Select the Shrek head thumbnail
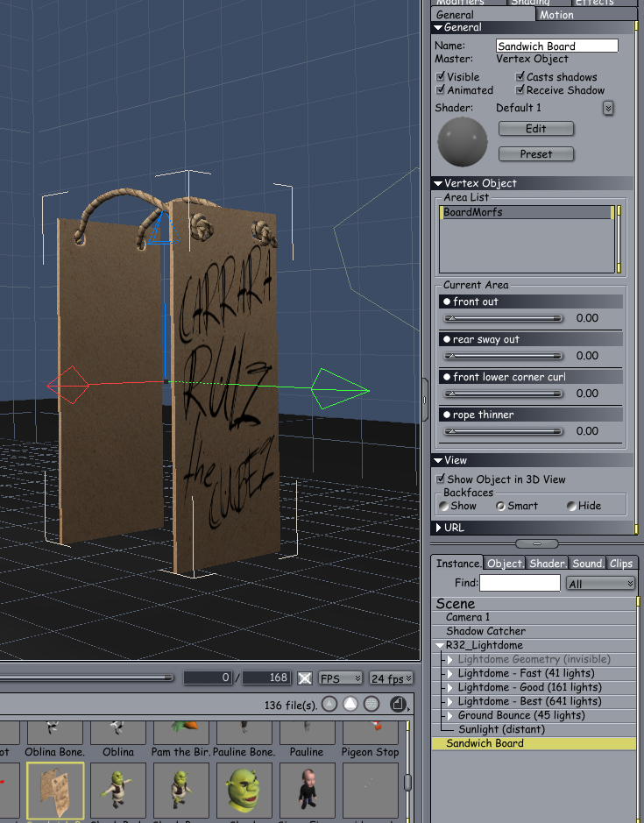Image resolution: width=644 pixels, height=823 pixels. (244, 790)
